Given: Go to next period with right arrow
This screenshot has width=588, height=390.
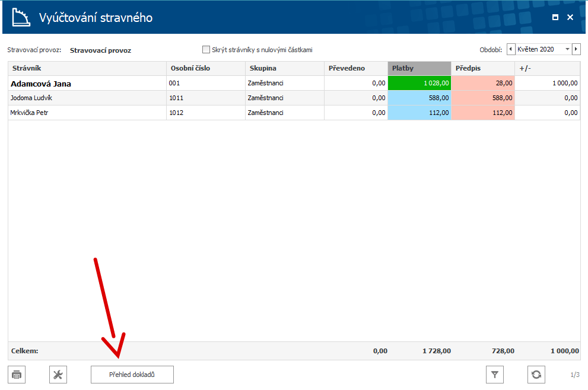Looking at the screenshot, I should 576,49.
